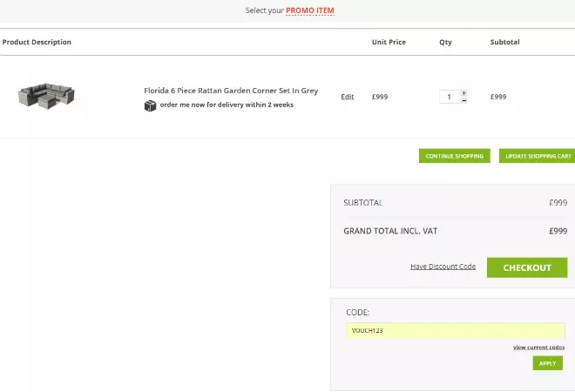
Task: Focus the quantity input field
Action: pos(450,97)
